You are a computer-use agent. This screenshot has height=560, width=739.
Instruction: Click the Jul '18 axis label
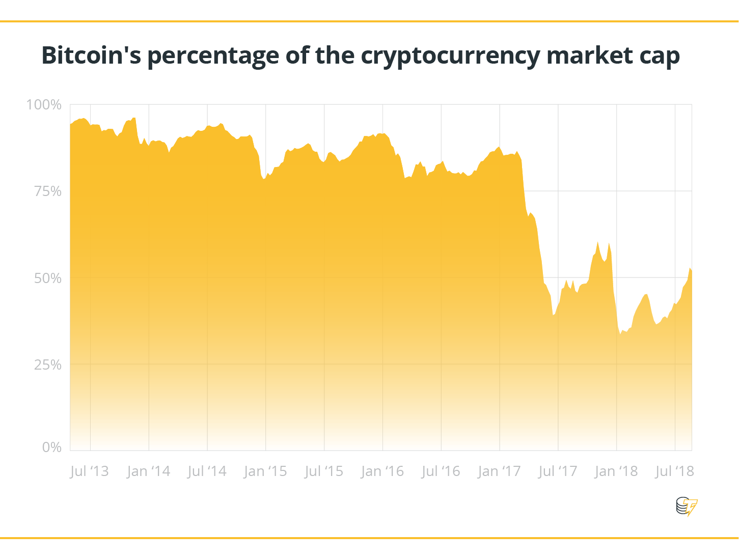pyautogui.click(x=674, y=471)
